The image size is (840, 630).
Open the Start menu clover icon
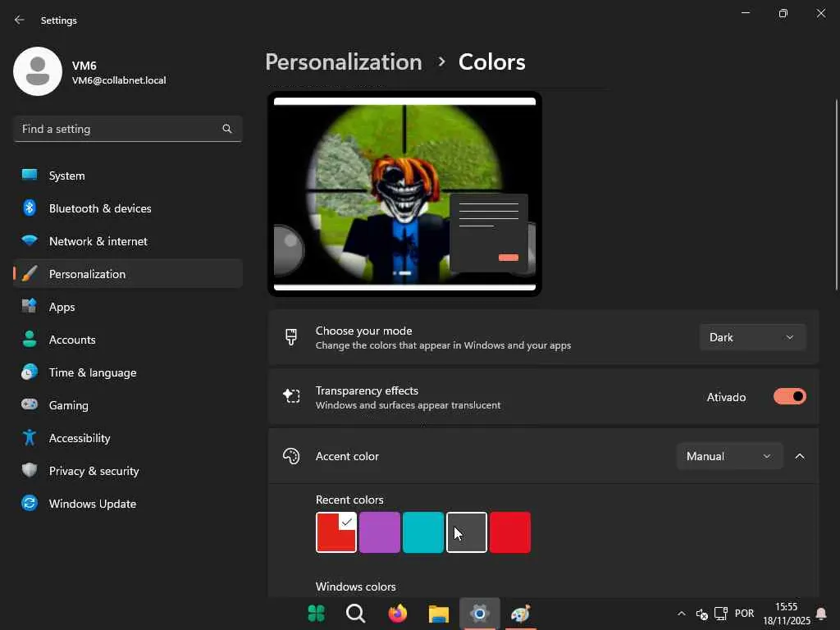click(316, 614)
